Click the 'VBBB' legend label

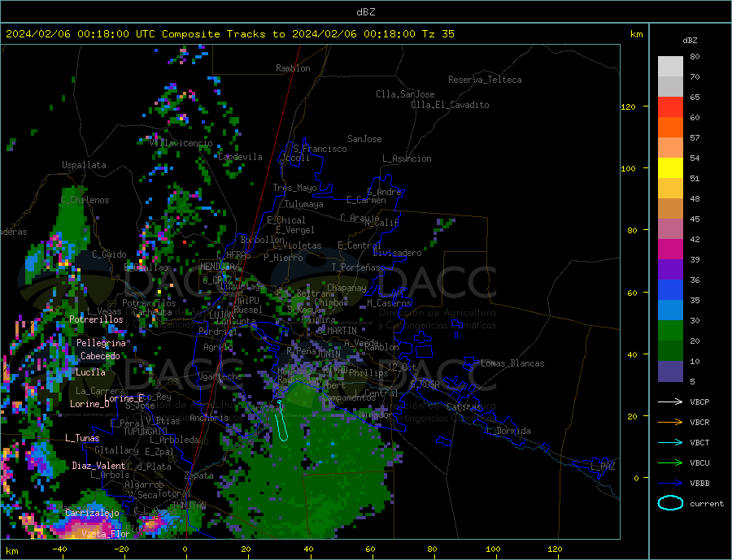[x=699, y=483]
